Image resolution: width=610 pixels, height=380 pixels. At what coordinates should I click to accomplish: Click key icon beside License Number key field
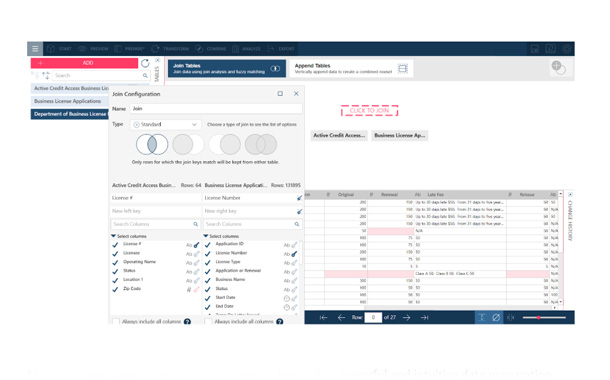299,198
